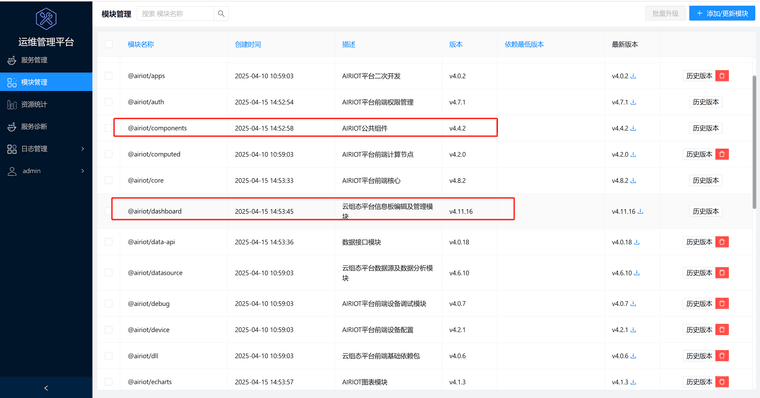Check the box for @airiot/core row
Image resolution: width=760 pixels, height=398 pixels.
(109, 180)
